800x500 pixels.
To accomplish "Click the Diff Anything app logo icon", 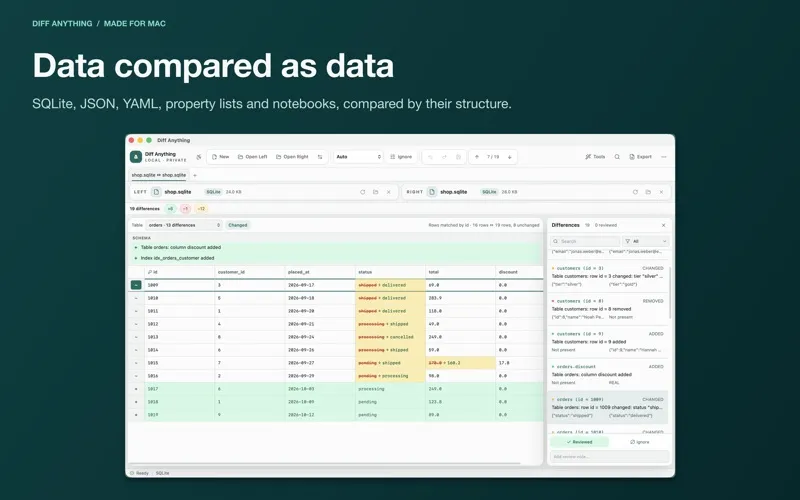I will [x=136, y=157].
